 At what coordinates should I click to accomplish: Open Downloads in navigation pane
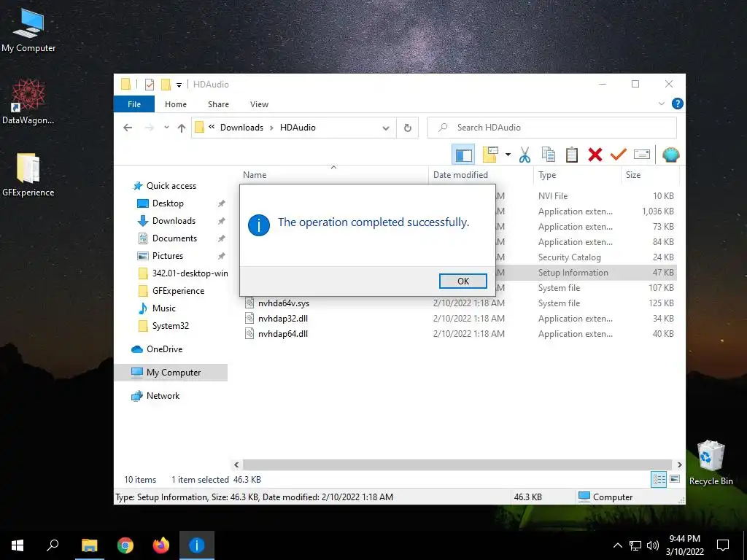(174, 221)
